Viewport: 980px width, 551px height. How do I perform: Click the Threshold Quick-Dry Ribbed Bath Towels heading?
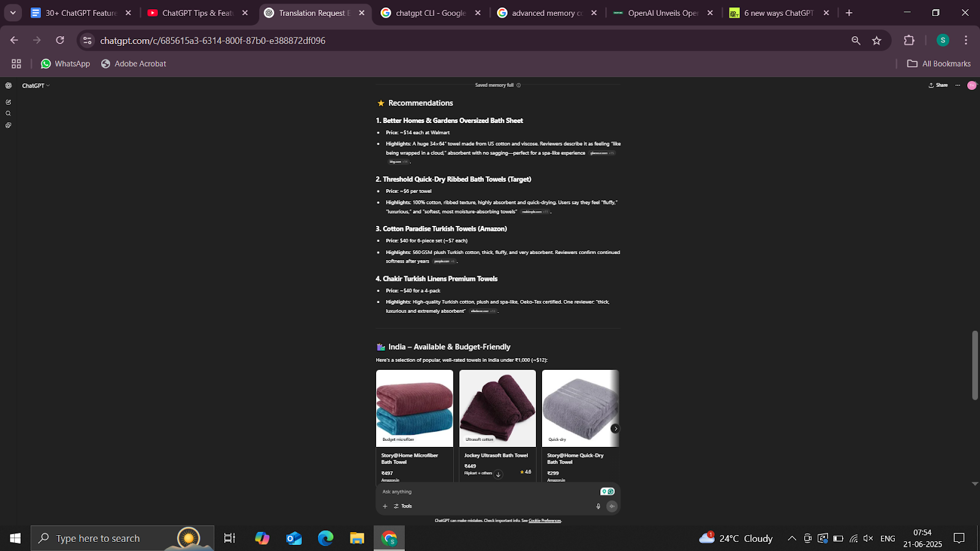tap(453, 179)
